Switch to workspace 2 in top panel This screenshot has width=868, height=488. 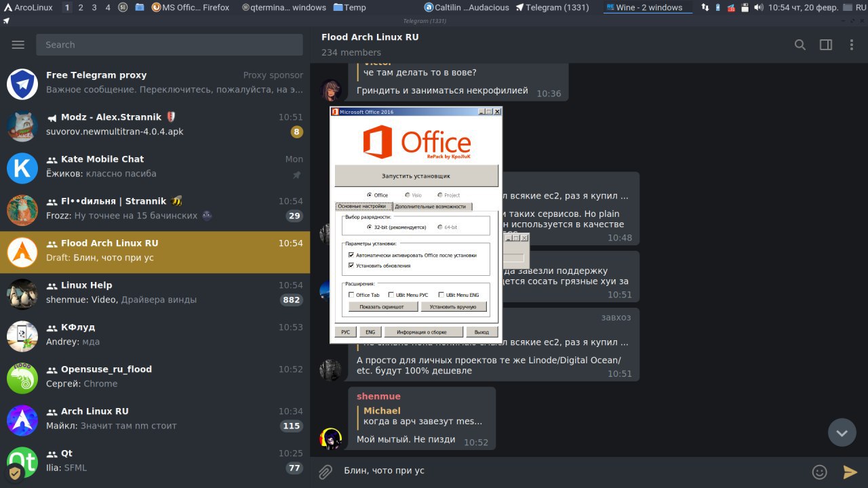click(x=81, y=7)
